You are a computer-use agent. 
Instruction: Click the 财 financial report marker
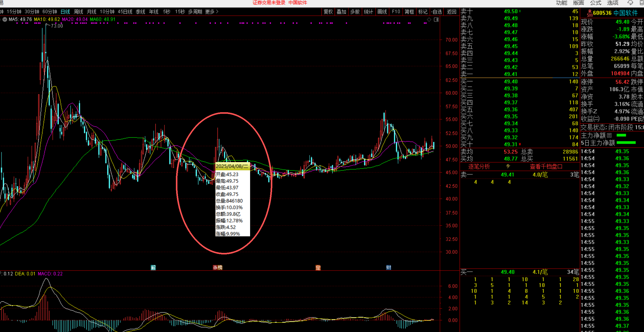(388, 267)
